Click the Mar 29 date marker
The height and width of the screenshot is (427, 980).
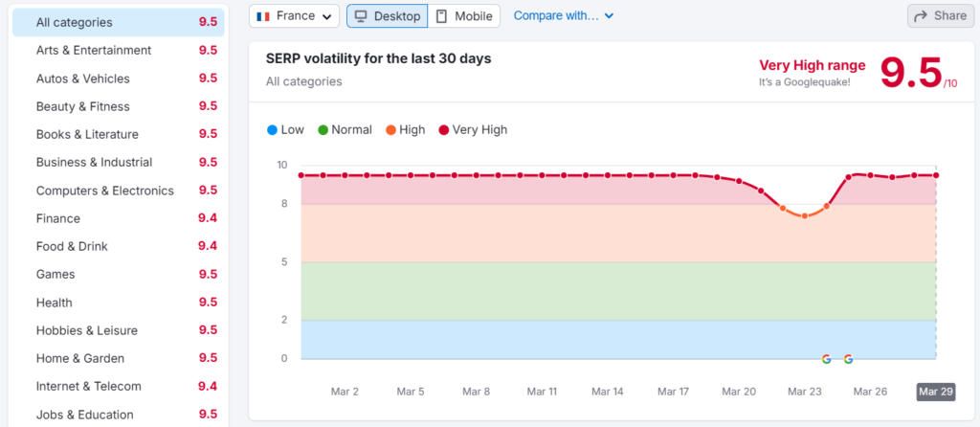pos(935,392)
